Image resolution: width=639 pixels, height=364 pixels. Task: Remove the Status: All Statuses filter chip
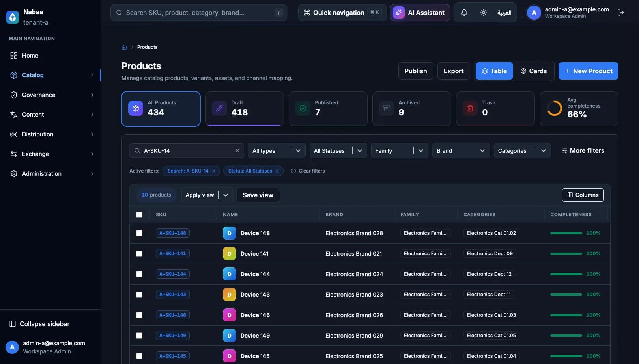(277, 171)
